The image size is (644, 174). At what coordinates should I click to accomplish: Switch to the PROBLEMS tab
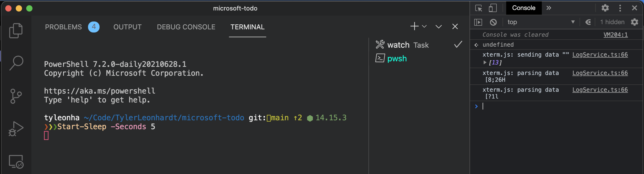[63, 26]
